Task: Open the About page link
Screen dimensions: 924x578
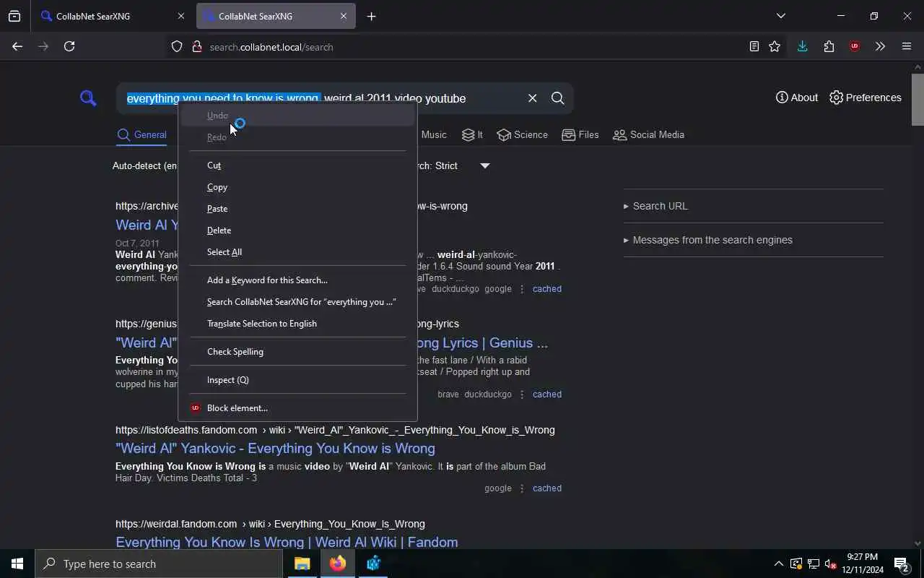Action: coord(796,98)
